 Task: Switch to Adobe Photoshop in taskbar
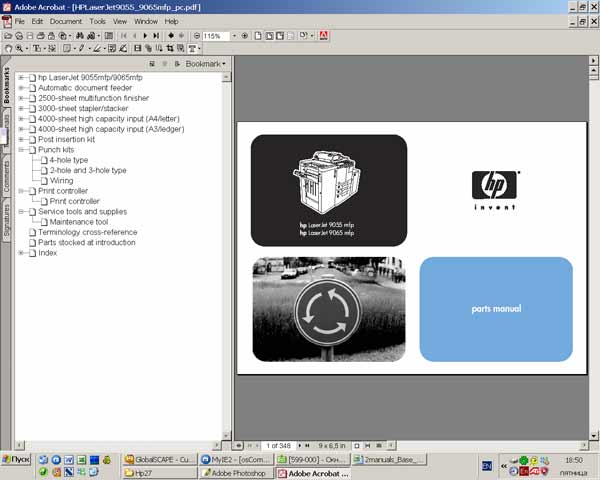236,473
